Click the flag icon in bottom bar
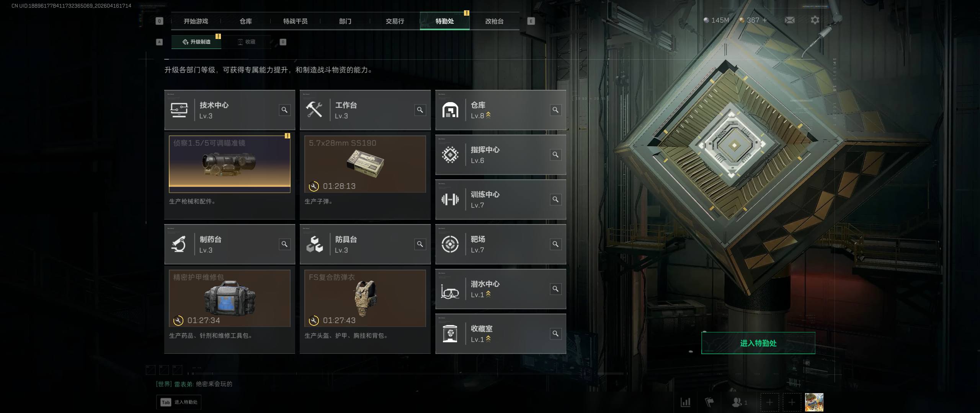Viewport: 980px width, 413px height. click(709, 402)
